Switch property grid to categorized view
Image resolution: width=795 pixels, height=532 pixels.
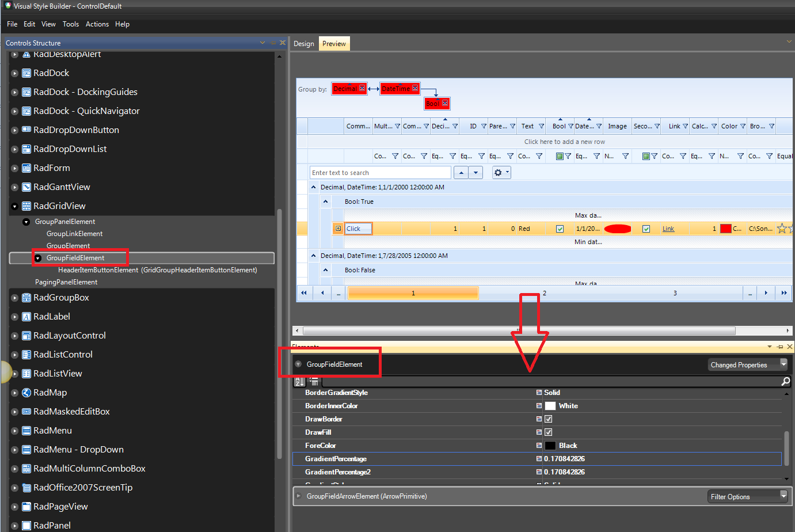pyautogui.click(x=314, y=382)
